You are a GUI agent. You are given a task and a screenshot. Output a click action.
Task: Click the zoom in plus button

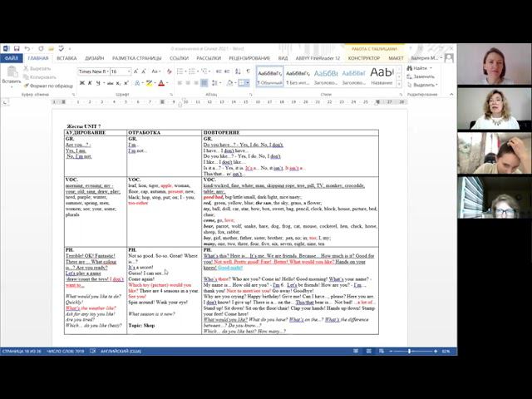436,351
